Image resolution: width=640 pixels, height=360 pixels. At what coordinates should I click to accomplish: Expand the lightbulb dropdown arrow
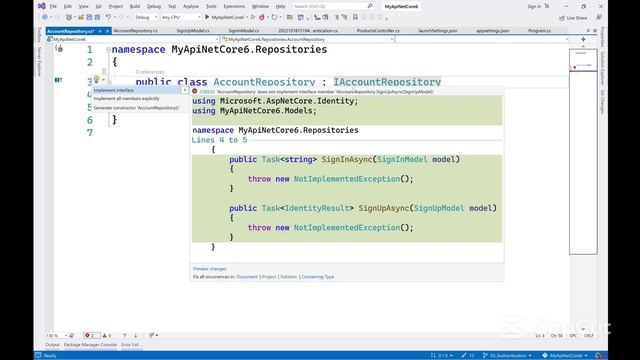(103, 80)
